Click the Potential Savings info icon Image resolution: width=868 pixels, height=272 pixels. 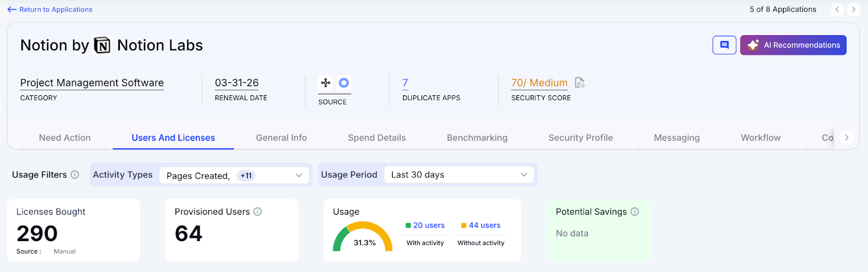635,212
